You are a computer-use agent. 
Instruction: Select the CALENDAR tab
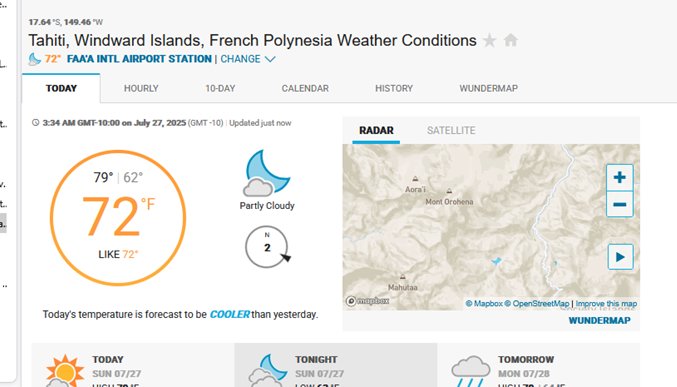pyautogui.click(x=305, y=89)
